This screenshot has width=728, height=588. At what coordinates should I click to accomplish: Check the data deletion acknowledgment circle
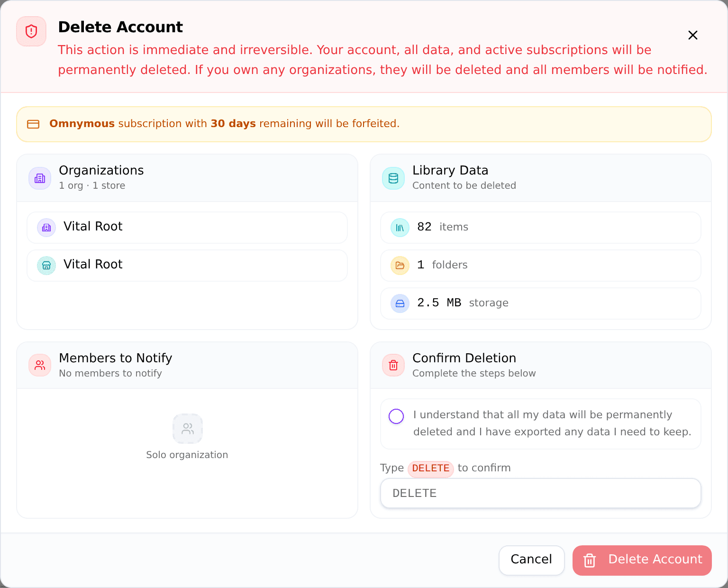tap(396, 416)
